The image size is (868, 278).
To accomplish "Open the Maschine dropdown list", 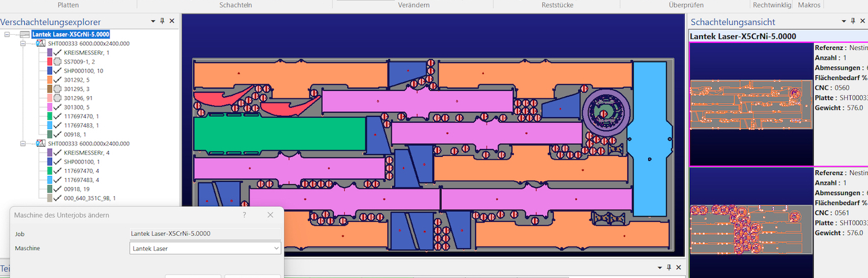I will pos(276,248).
